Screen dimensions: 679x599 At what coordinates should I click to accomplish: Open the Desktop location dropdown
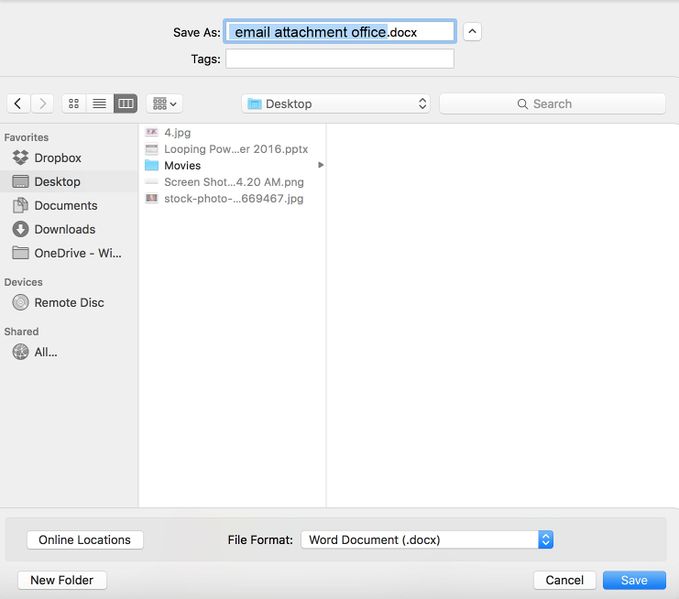click(x=336, y=104)
